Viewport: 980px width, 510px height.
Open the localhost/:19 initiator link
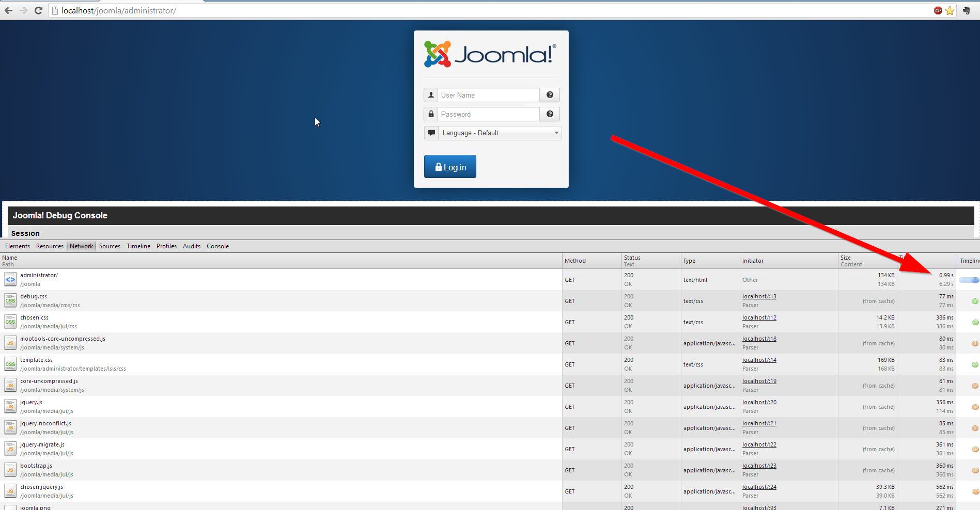(x=759, y=381)
